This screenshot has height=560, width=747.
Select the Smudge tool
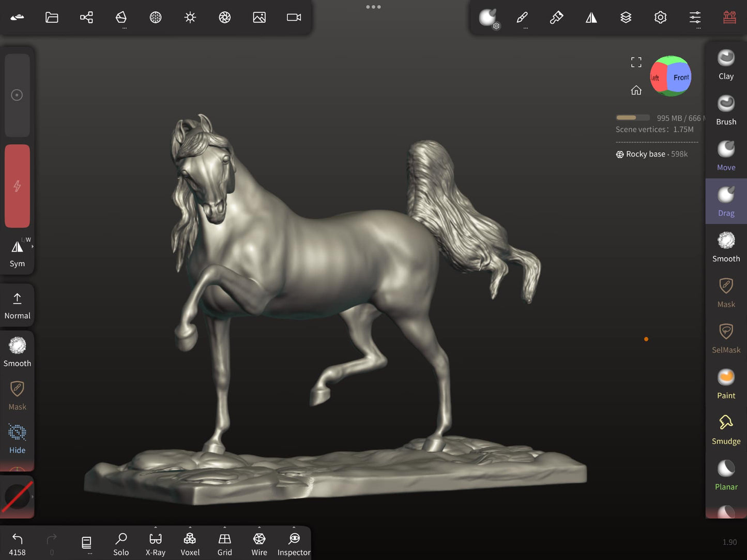726,429
